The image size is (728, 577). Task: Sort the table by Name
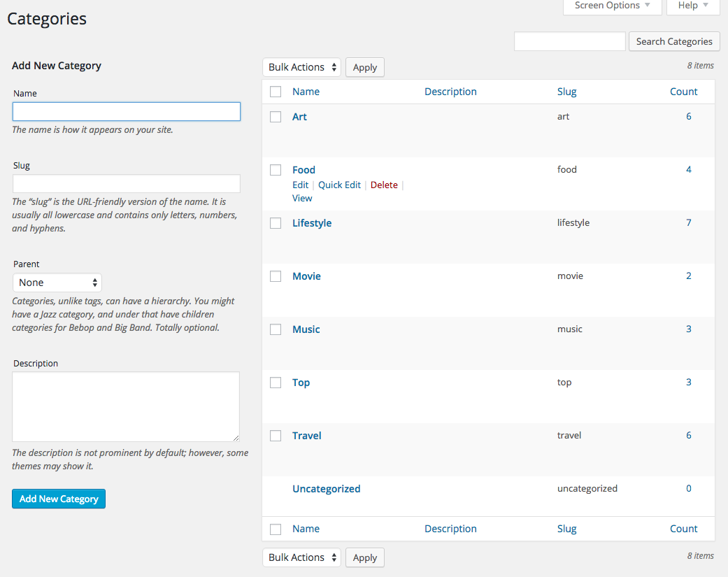pyautogui.click(x=306, y=91)
